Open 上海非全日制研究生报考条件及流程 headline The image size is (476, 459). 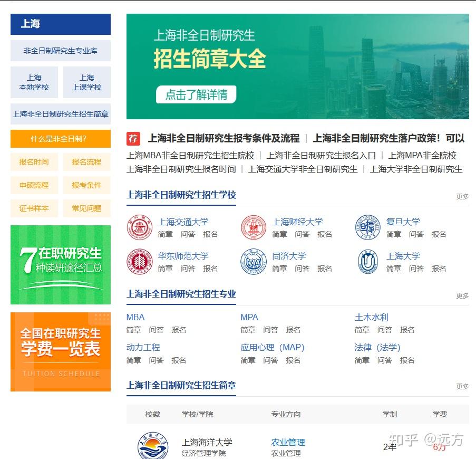(x=224, y=138)
